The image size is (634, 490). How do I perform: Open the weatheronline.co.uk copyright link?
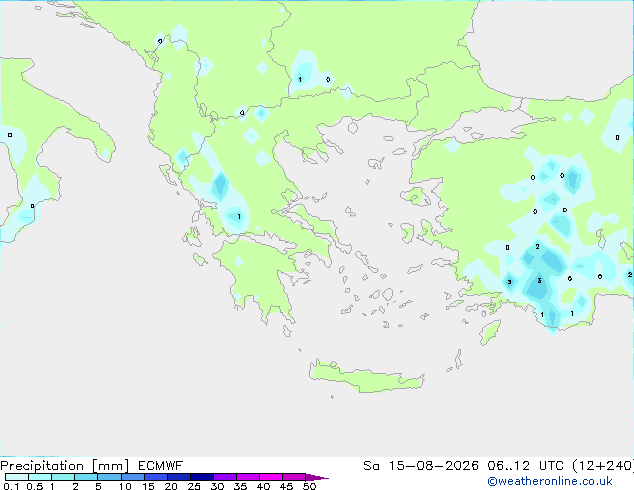[x=550, y=481]
